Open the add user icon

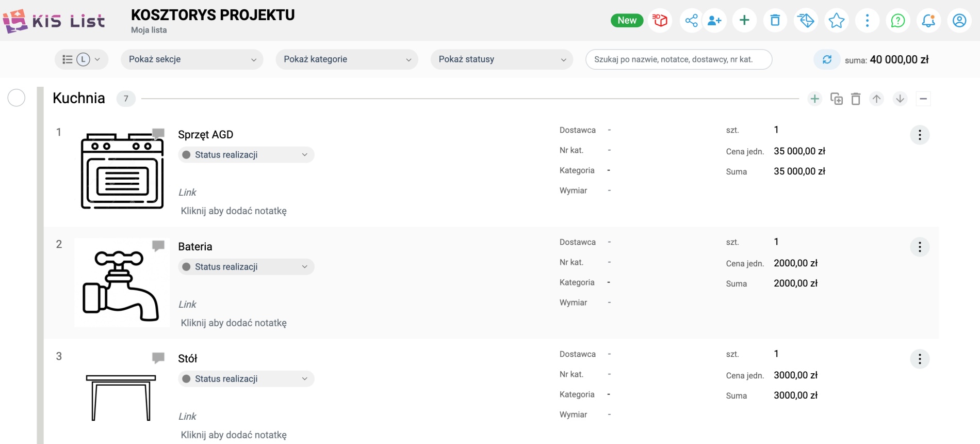715,21
